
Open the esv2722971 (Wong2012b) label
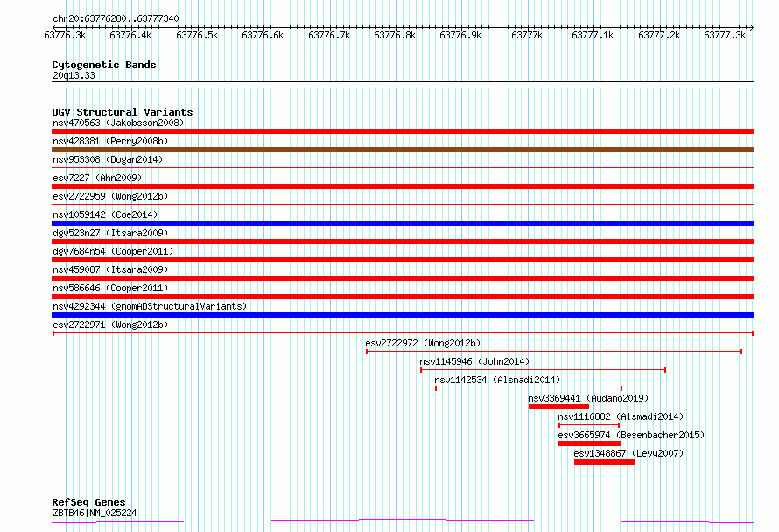pos(110,325)
